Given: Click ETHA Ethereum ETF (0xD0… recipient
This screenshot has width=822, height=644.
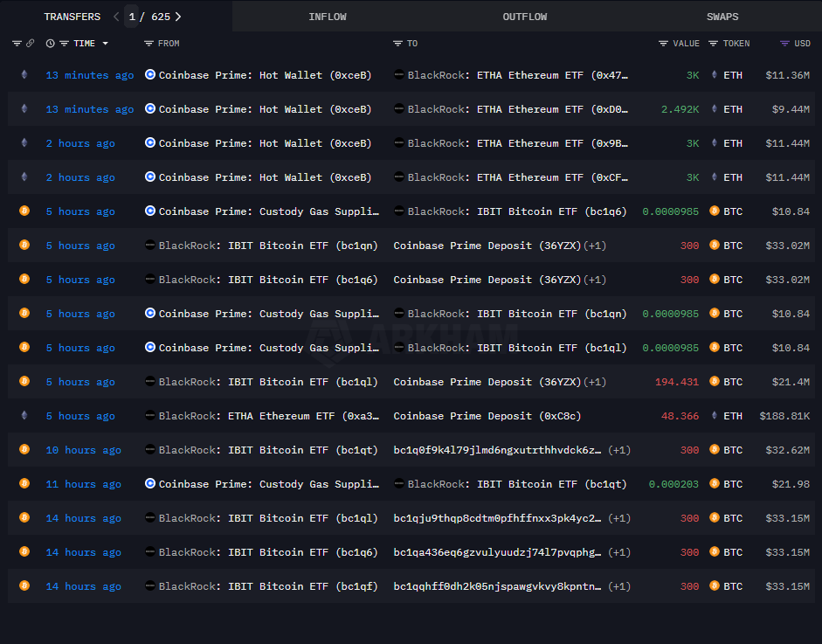Looking at the screenshot, I should pos(553,109).
